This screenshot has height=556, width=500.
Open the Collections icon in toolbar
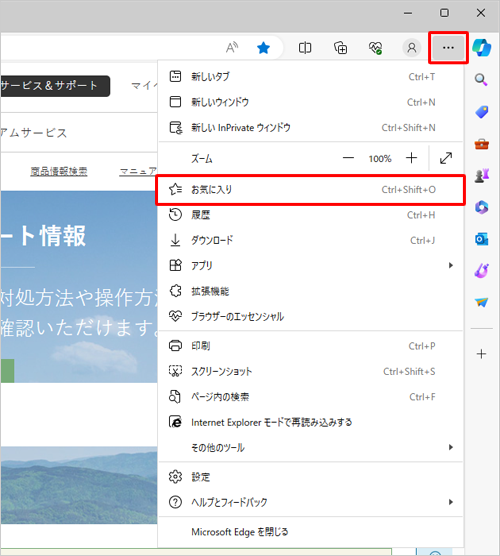pyautogui.click(x=340, y=48)
